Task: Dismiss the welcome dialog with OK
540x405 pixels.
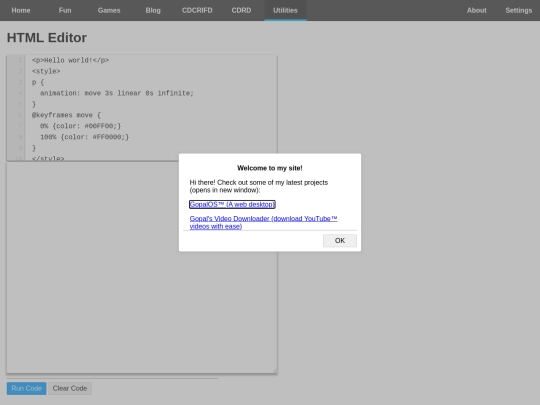Action: tap(340, 240)
